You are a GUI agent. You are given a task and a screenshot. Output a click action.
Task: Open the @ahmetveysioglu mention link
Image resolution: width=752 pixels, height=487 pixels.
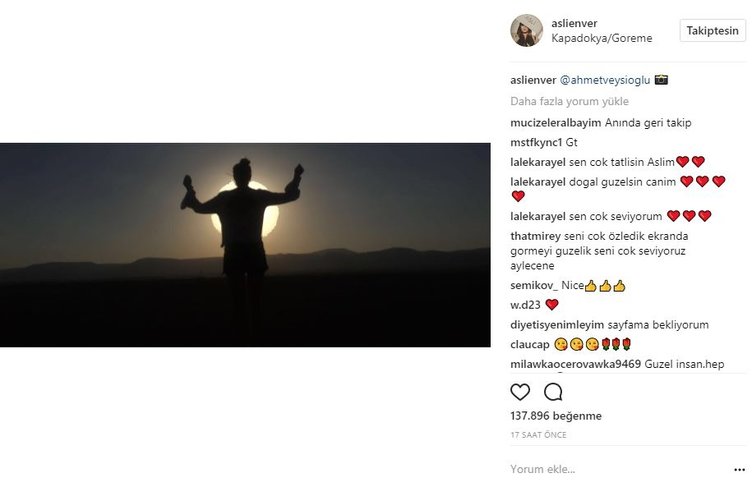pos(605,79)
